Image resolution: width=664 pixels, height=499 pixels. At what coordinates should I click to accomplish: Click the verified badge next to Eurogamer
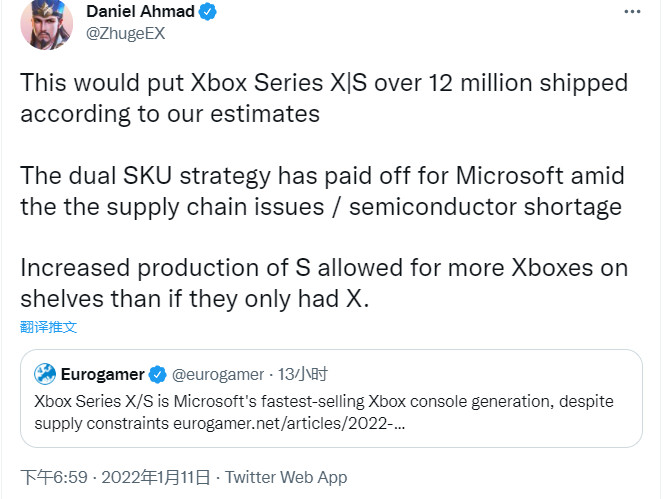157,375
